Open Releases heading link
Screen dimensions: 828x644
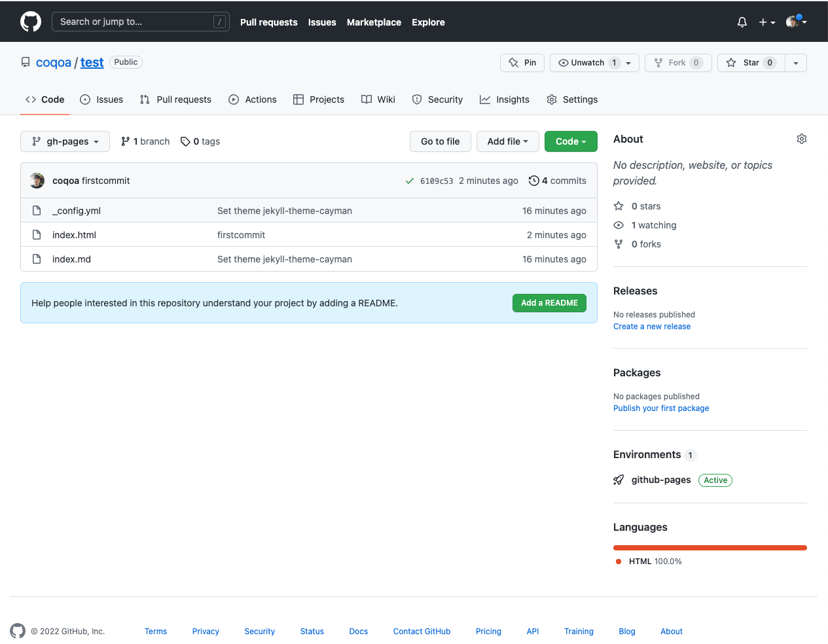[x=636, y=291]
